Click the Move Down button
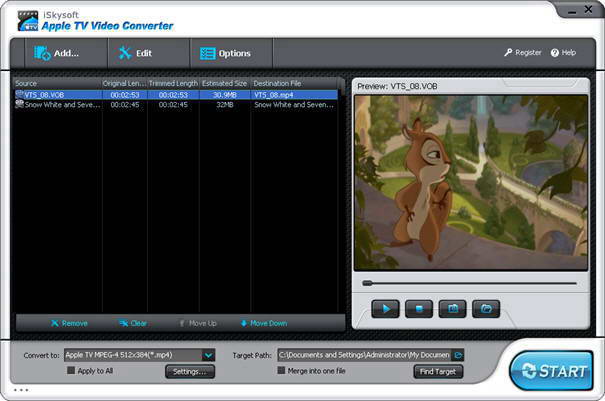This screenshot has width=605, height=401. point(264,323)
